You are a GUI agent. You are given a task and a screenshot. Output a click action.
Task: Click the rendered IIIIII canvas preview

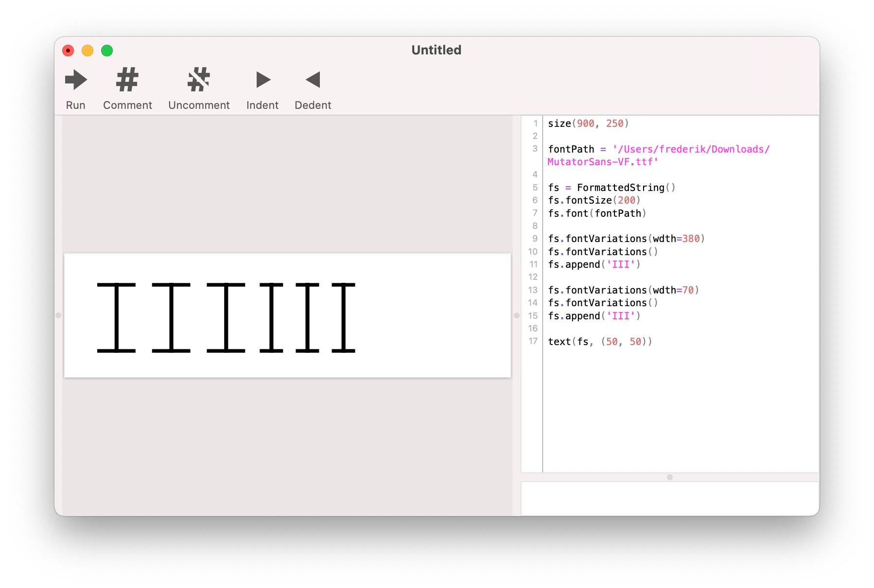coord(287,315)
